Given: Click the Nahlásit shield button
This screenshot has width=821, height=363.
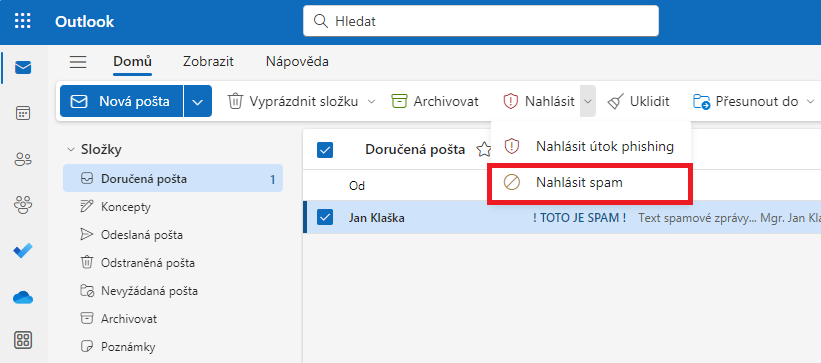Looking at the screenshot, I should [539, 101].
